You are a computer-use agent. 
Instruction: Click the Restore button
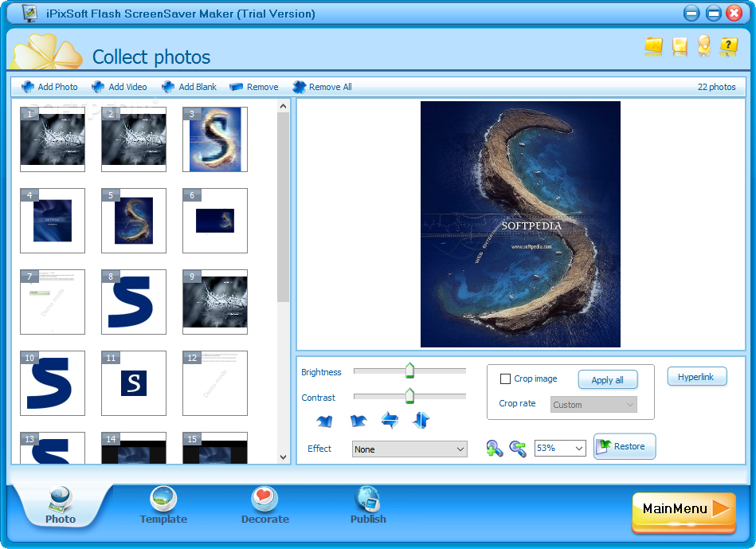click(x=625, y=446)
